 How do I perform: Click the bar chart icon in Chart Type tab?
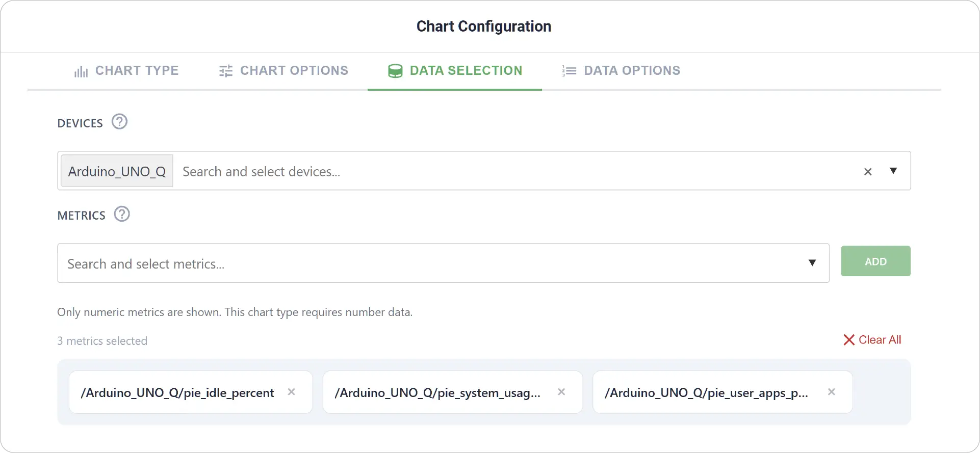tap(81, 71)
